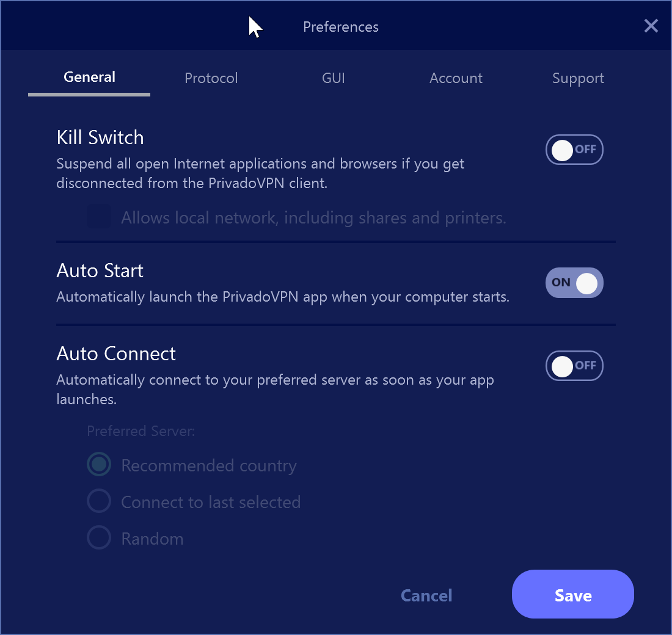Click the Kill Switch heading
The image size is (672, 635).
point(100,137)
